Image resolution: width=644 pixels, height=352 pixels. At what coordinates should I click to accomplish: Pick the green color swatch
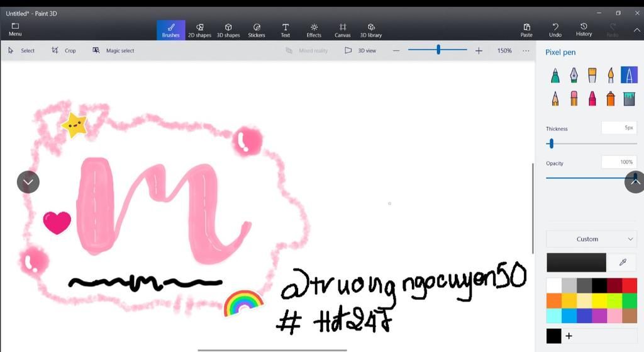pyautogui.click(x=630, y=300)
